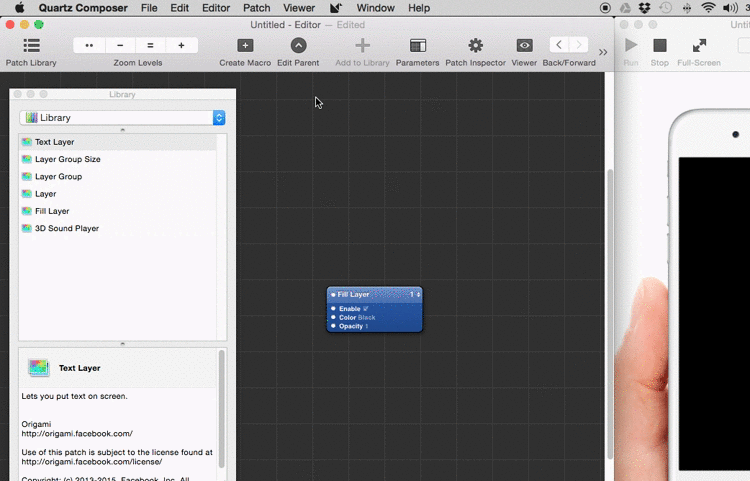Open the Patch menu
Image resolution: width=750 pixels, height=481 pixels.
pos(257,8)
